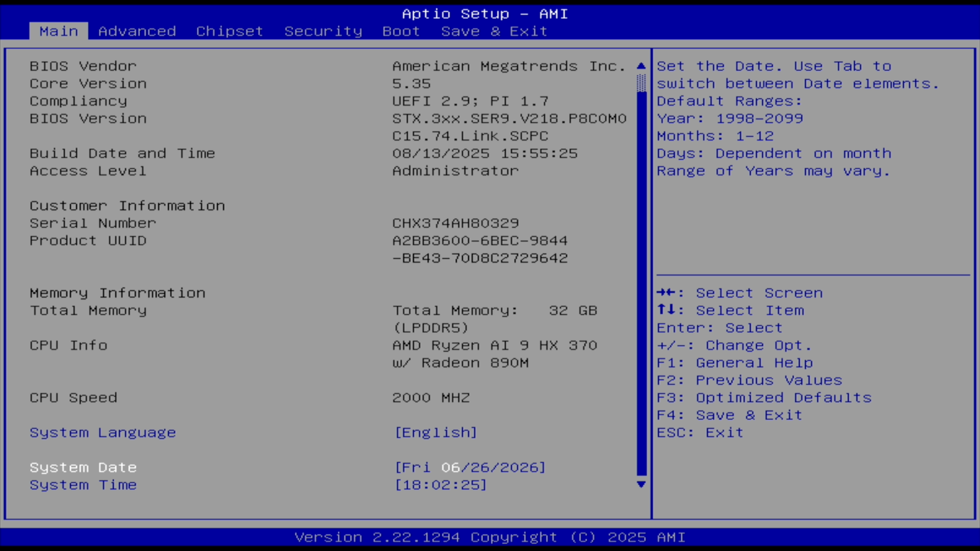Click the Administrator value

coord(455,171)
